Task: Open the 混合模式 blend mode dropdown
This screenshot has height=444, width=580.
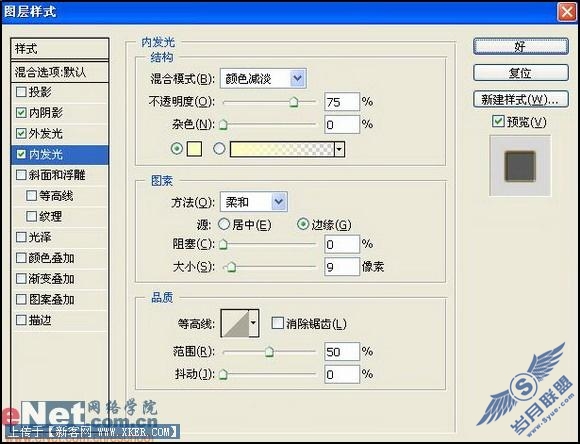Action: click(263, 78)
